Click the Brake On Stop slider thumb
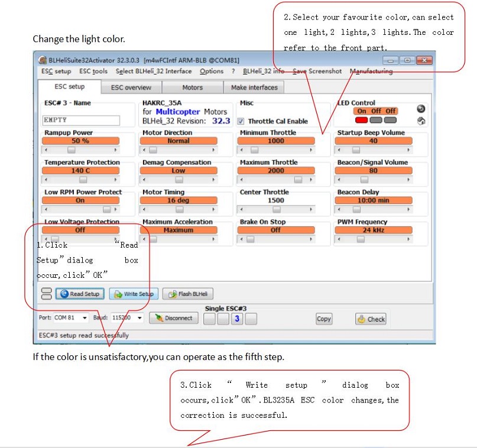Screen dimensions: 477x448 (251, 239)
